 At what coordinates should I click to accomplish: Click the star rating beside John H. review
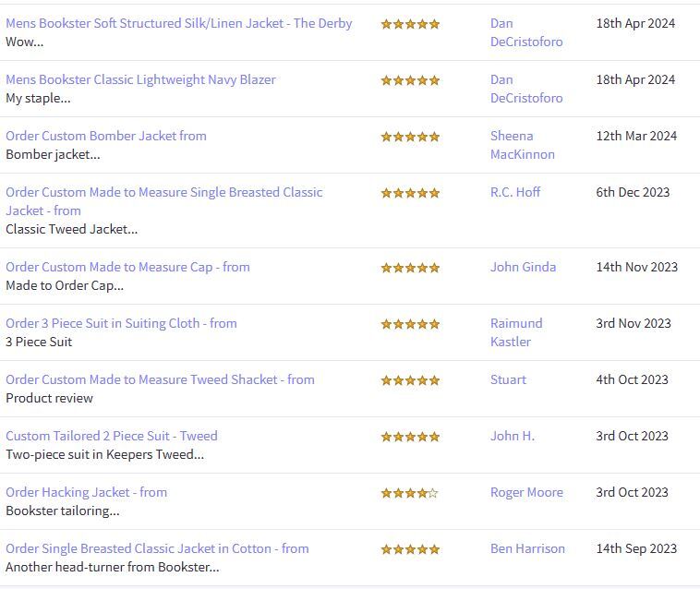point(410,437)
